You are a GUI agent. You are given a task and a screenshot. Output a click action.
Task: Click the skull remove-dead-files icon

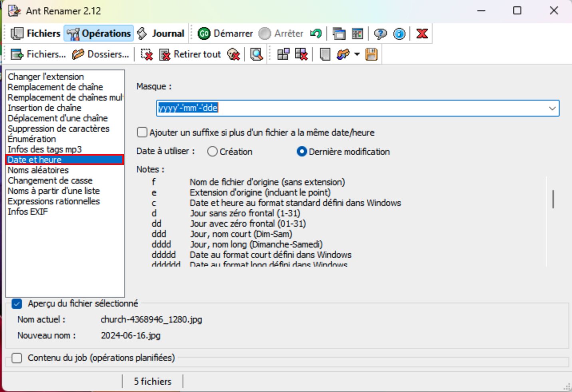pyautogui.click(x=234, y=54)
